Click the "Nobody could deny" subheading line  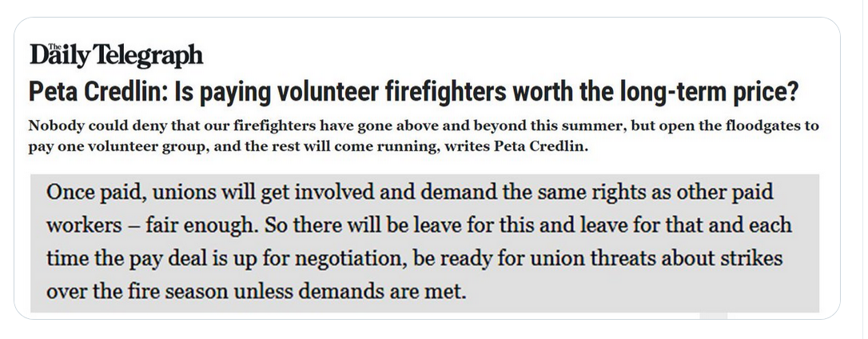point(424,126)
